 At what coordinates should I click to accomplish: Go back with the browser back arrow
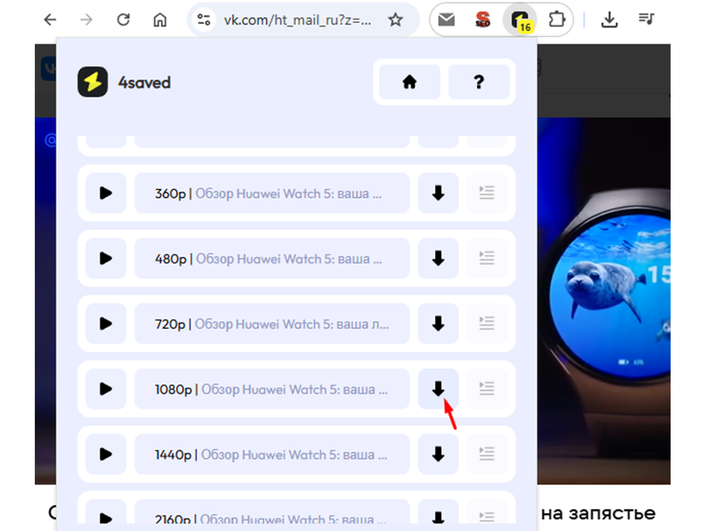click(x=50, y=19)
